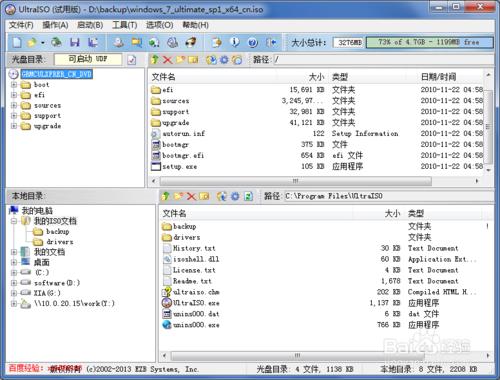This screenshot has height=380, width=500.
Task: Go up a level in local pane
Action: [165, 196]
